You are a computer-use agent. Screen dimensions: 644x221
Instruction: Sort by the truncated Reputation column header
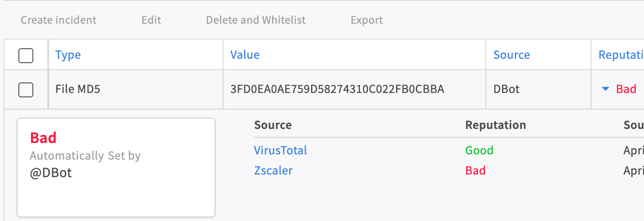[x=621, y=55]
